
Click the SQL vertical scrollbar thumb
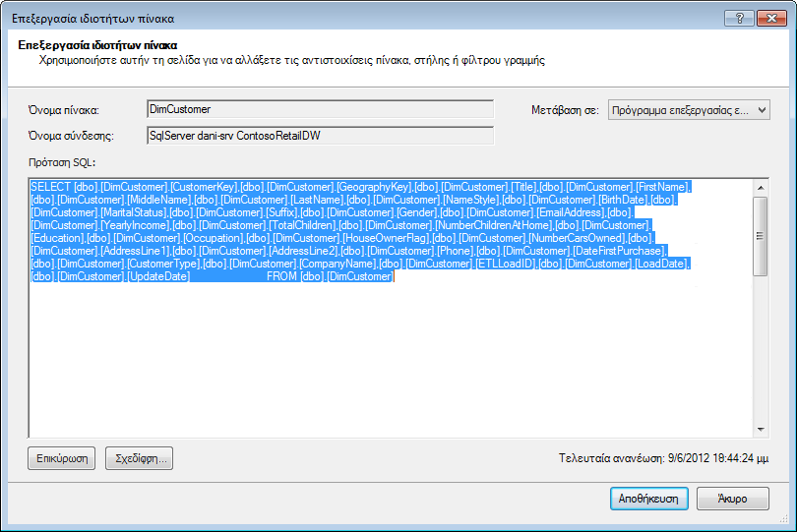[761, 236]
